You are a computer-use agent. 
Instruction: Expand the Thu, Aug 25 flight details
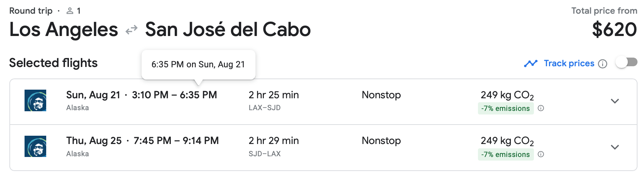pos(615,147)
